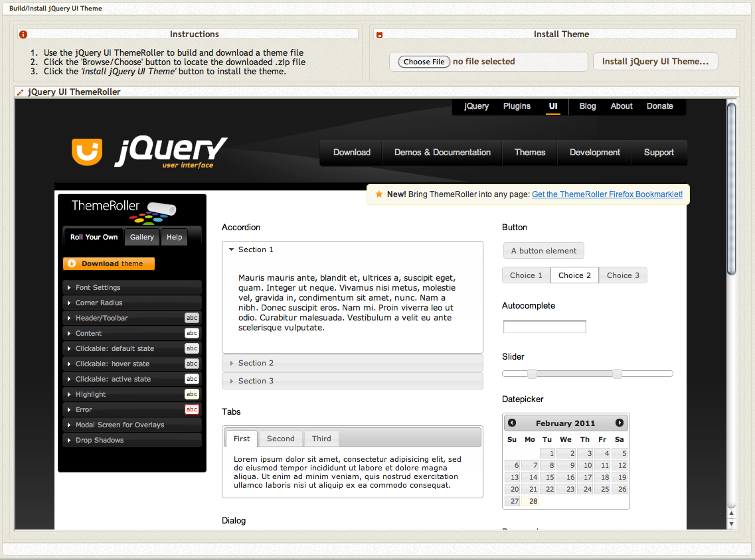
Task: Expand Clickable: active state settings
Action: pyautogui.click(x=132, y=379)
